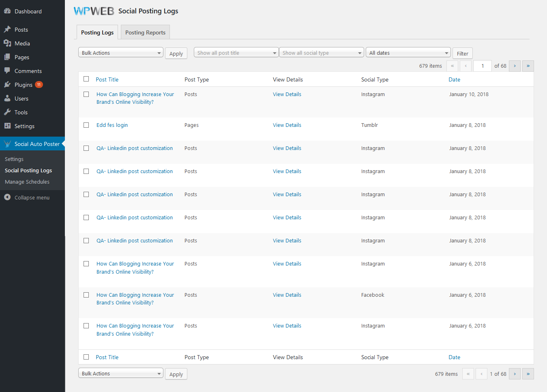547x392 pixels.
Task: Open Media via its sidebar icon
Action: click(x=7, y=43)
